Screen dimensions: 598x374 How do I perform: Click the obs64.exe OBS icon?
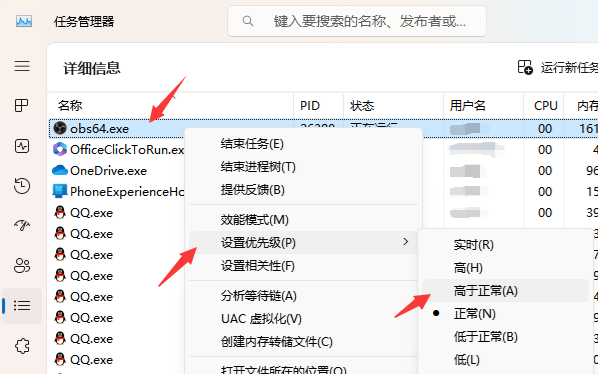[60, 128]
